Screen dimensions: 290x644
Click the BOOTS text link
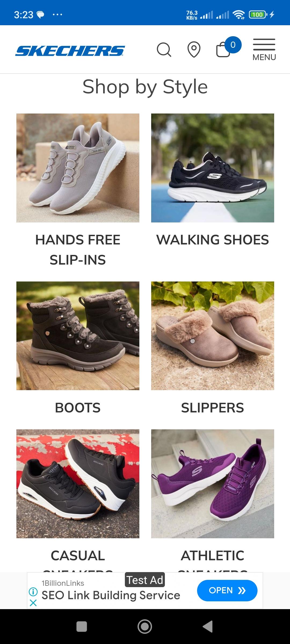coord(78,408)
